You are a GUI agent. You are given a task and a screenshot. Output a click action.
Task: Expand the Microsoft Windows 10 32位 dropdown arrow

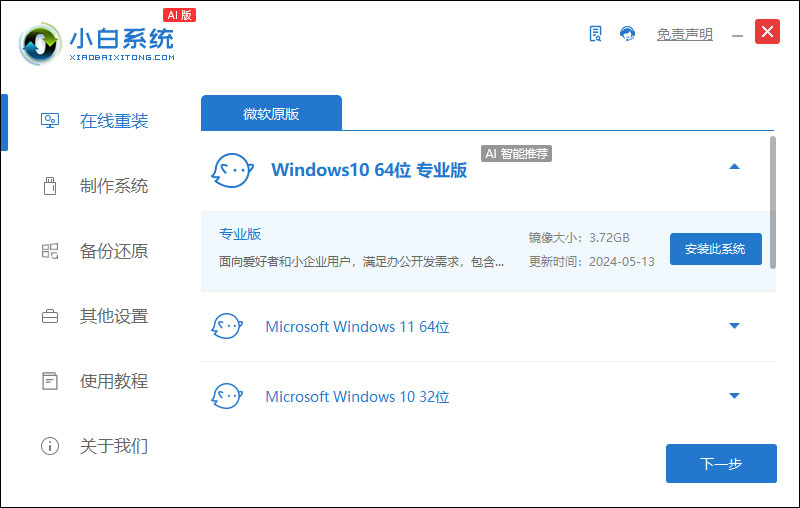[x=734, y=396]
